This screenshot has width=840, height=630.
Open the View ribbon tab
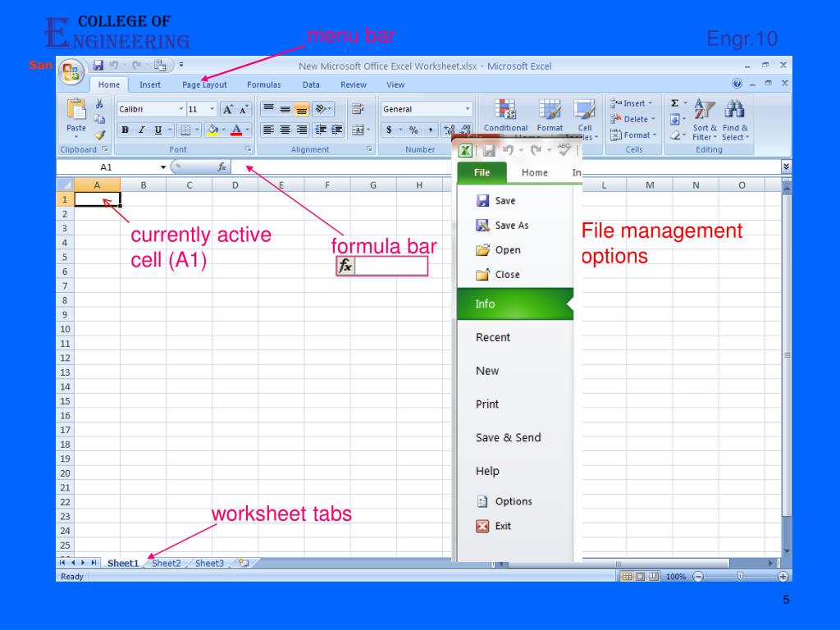[395, 84]
